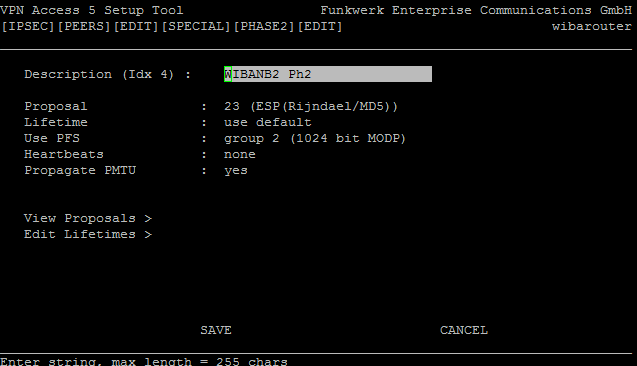Click the [IPSEC] breadcrumb item

[28, 26]
